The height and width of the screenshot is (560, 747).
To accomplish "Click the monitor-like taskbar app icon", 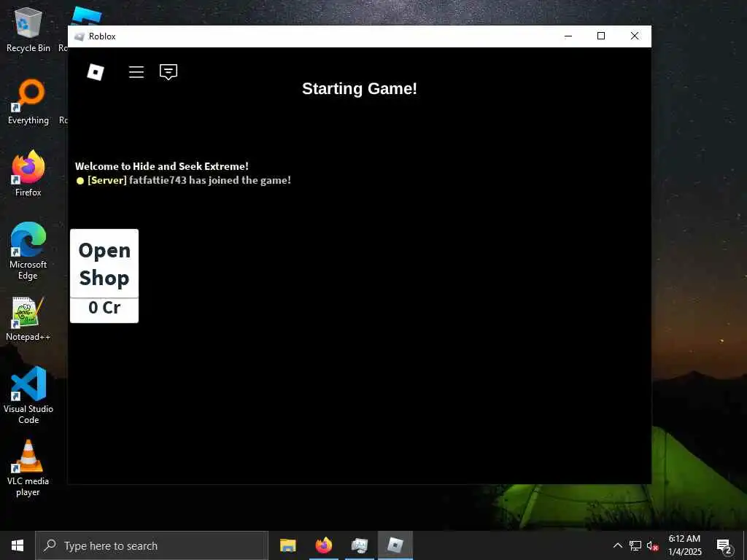I will 360,545.
